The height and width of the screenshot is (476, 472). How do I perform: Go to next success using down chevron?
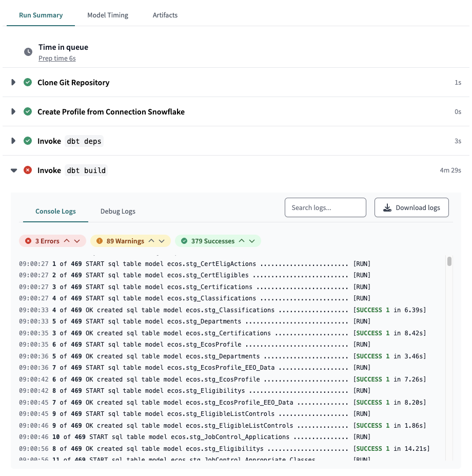[x=252, y=241]
